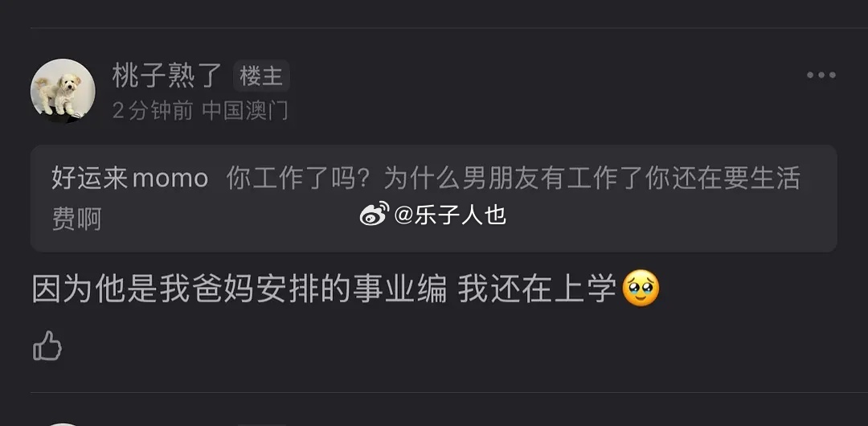The width and height of the screenshot is (868, 426).
Task: Tap the 2分钟前 timestamp
Action: tap(153, 111)
